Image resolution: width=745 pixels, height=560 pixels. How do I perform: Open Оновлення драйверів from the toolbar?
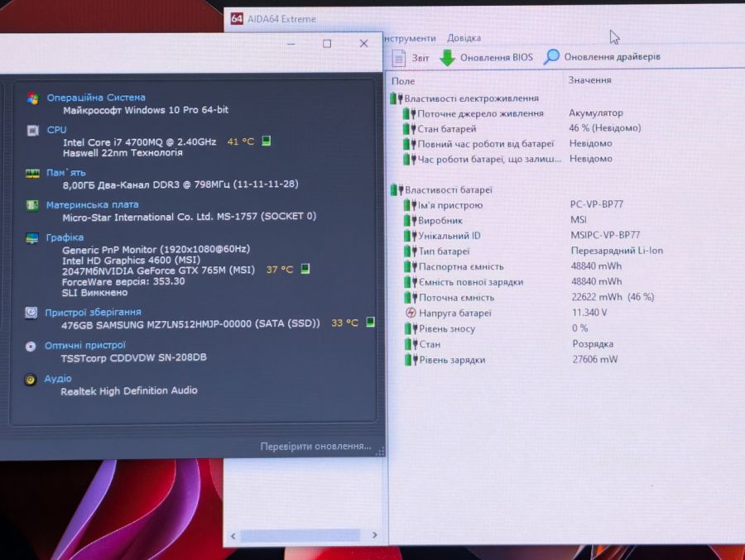(x=602, y=56)
